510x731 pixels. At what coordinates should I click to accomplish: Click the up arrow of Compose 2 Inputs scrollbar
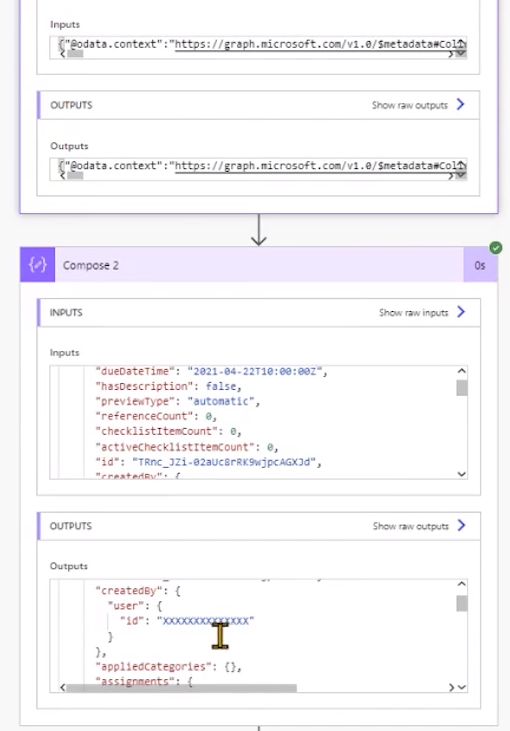point(462,371)
